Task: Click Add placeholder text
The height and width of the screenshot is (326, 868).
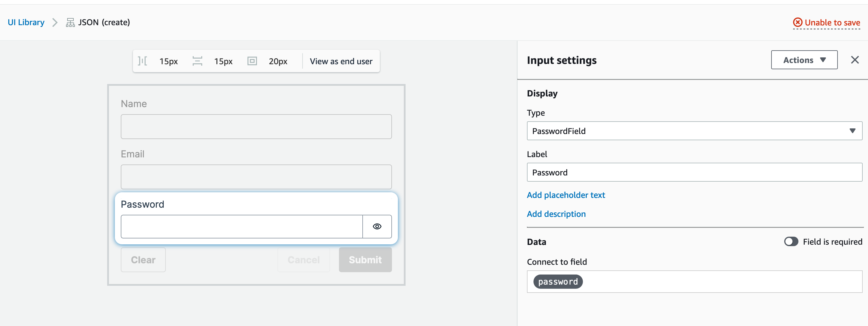Action: (566, 195)
